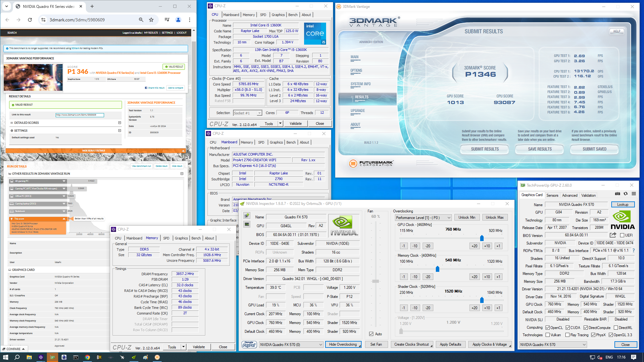Screen dimensions: 644x362
Task: Open the Windows notification center
Action: pos(634,357)
